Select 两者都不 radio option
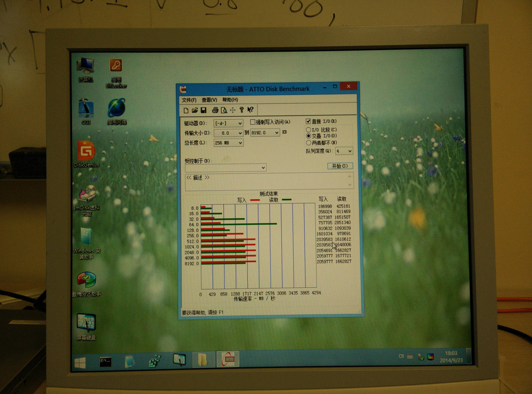The image size is (532, 394). (x=308, y=143)
